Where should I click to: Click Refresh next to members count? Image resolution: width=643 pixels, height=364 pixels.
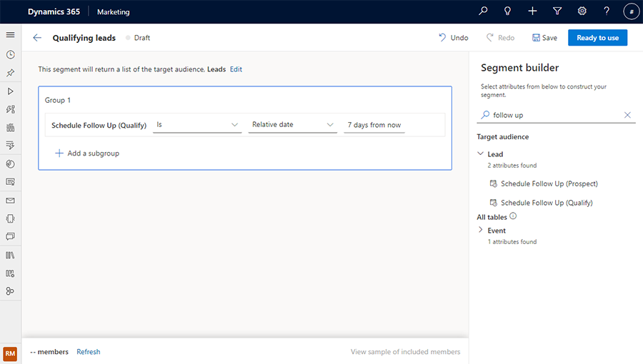pyautogui.click(x=89, y=352)
